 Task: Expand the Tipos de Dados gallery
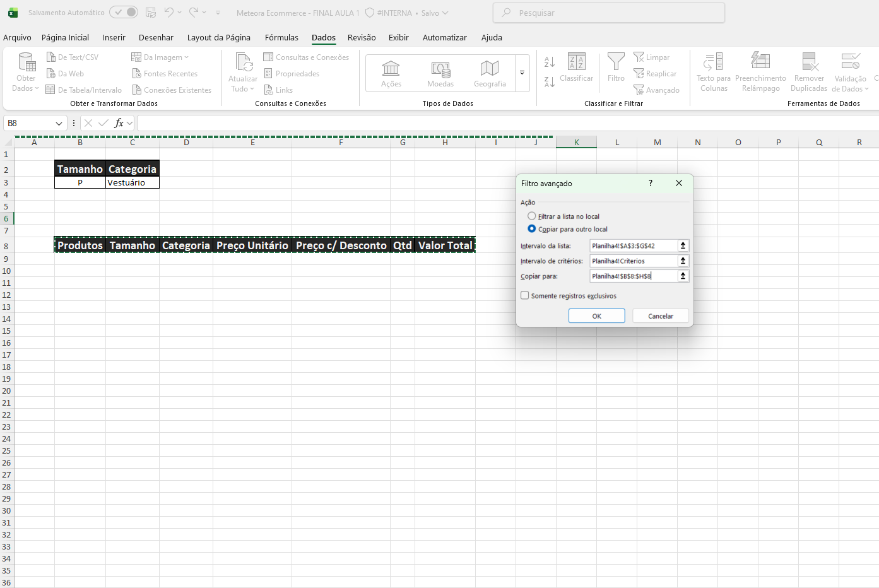click(522, 73)
